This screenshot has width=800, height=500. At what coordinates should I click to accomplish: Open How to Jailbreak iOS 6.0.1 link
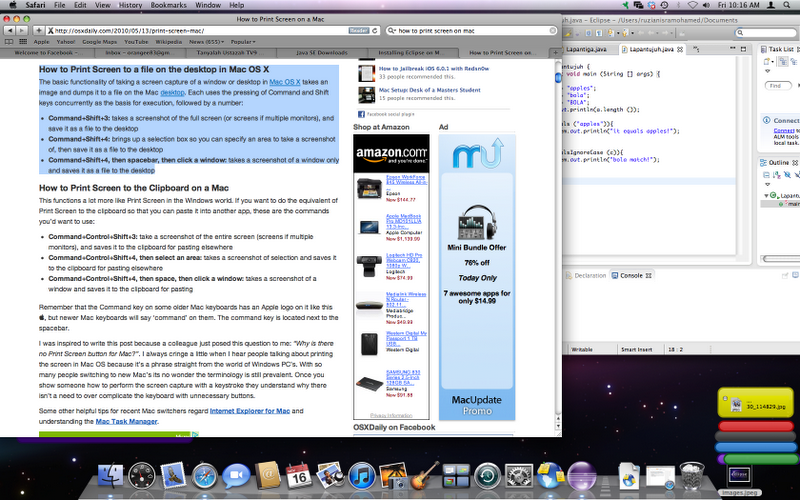[x=434, y=68]
